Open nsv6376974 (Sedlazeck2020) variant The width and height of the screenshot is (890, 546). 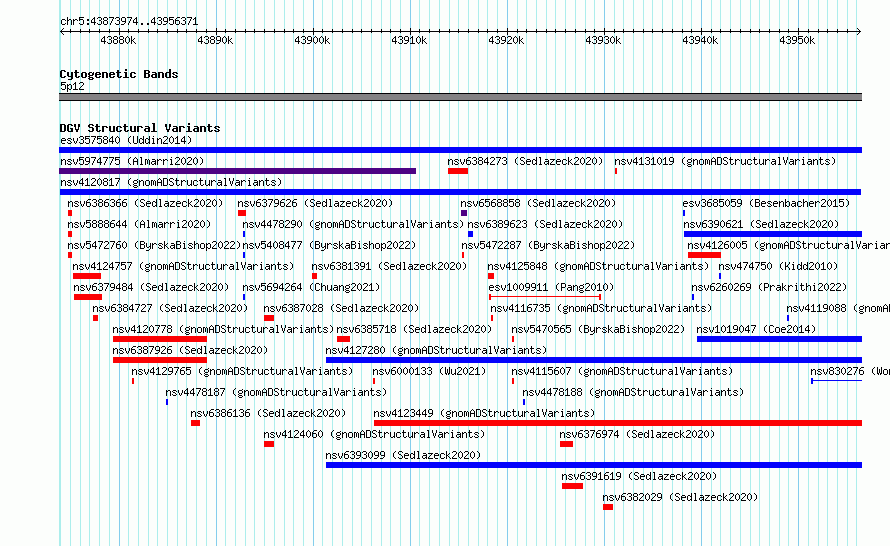point(637,434)
